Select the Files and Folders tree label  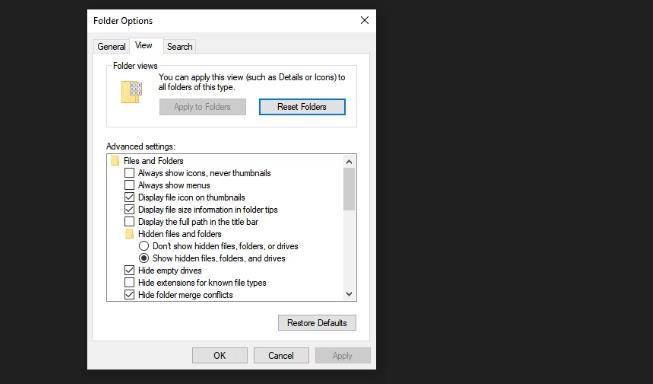153,161
